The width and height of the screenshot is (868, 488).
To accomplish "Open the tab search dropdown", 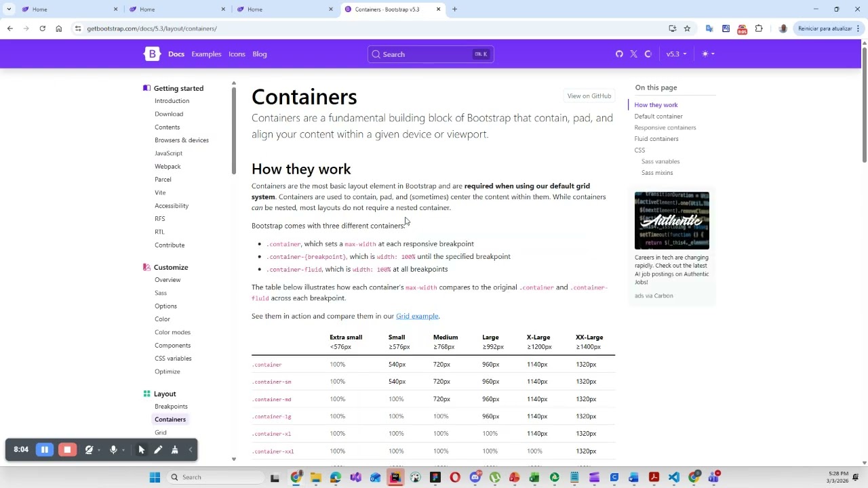I will pos(9,9).
